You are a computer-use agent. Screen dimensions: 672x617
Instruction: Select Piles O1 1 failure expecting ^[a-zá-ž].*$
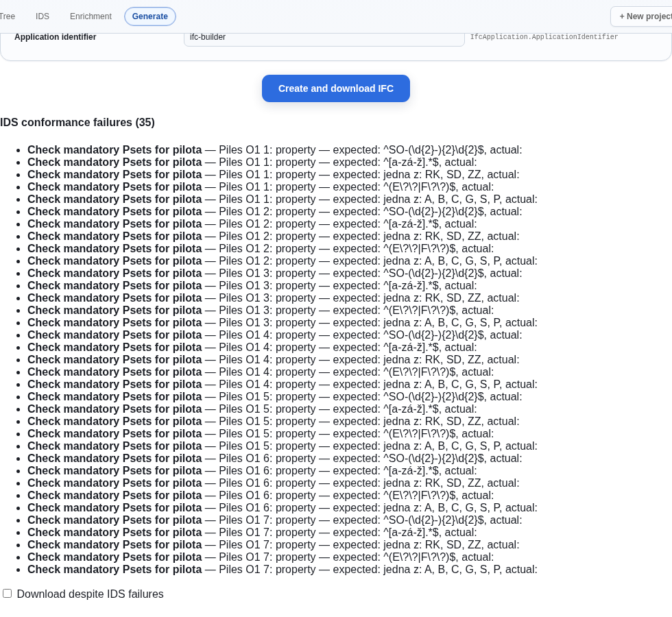click(252, 162)
